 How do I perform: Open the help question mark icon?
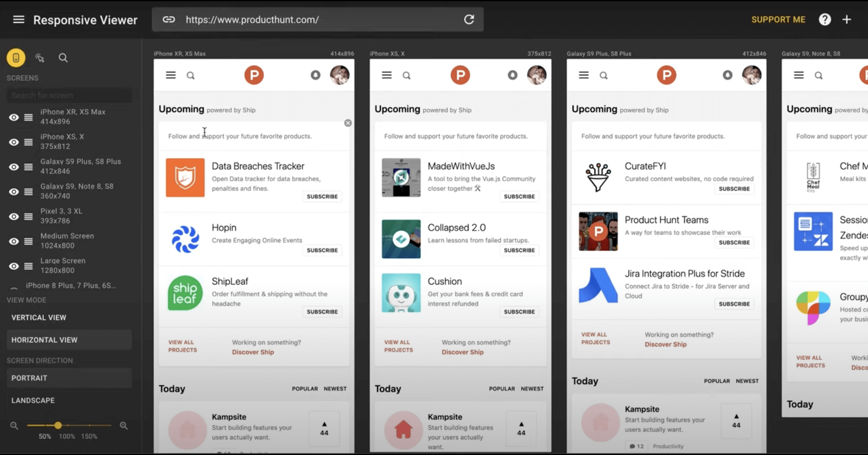[x=824, y=20]
